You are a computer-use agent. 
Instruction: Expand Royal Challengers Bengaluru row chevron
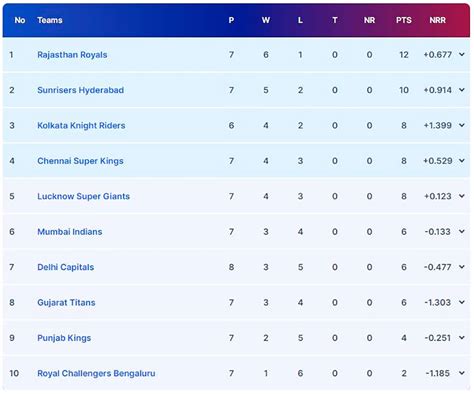pos(462,373)
